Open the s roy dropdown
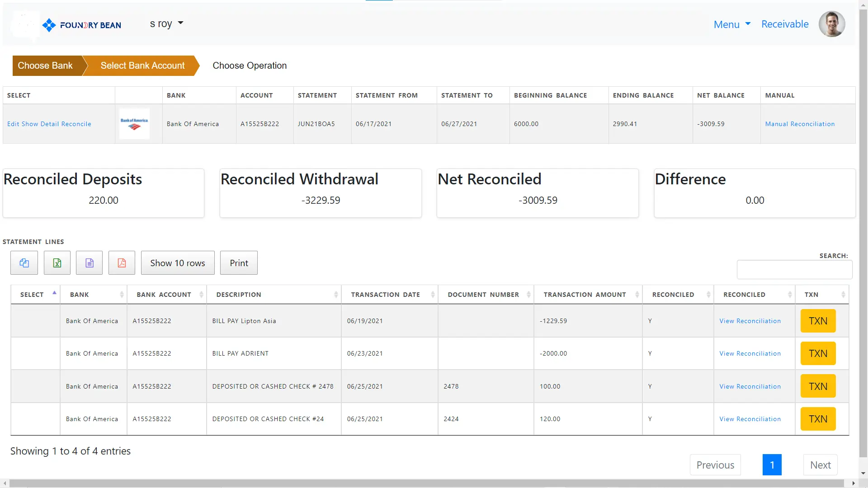The width and height of the screenshot is (868, 488). (166, 23)
